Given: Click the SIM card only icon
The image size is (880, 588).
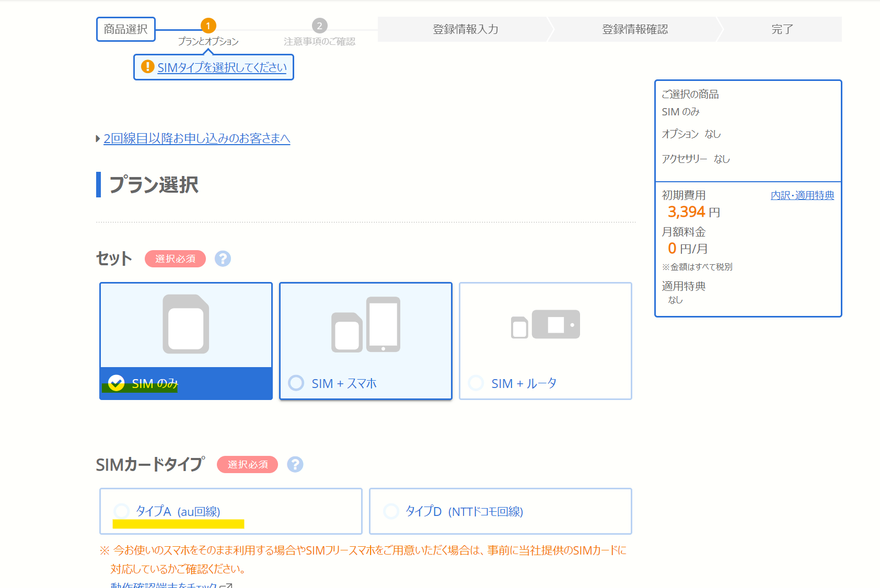Looking at the screenshot, I should tap(186, 324).
